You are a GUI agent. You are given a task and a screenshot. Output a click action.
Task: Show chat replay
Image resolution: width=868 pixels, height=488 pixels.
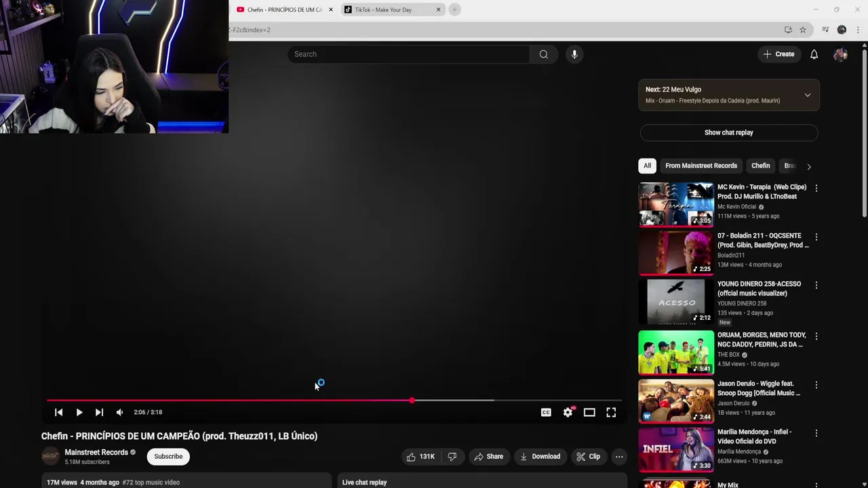[x=729, y=133]
